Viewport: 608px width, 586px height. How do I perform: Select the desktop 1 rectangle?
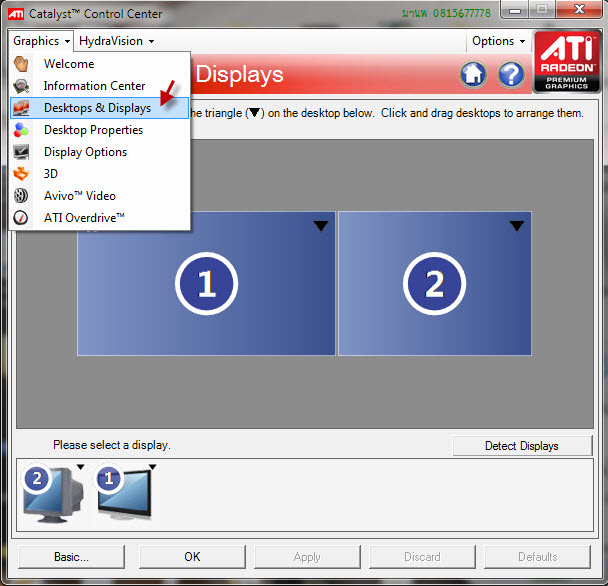tap(206, 283)
